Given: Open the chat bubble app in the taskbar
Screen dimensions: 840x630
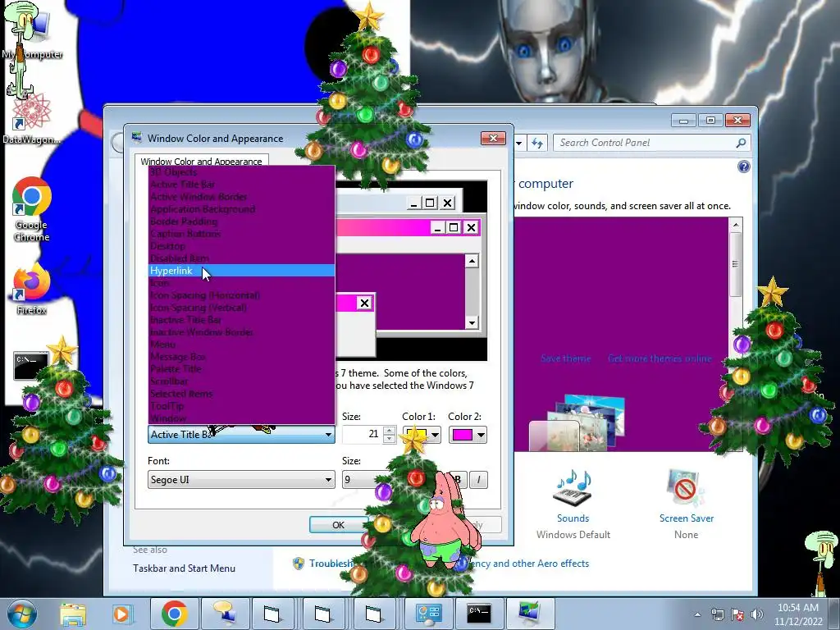Looking at the screenshot, I should click(x=225, y=614).
